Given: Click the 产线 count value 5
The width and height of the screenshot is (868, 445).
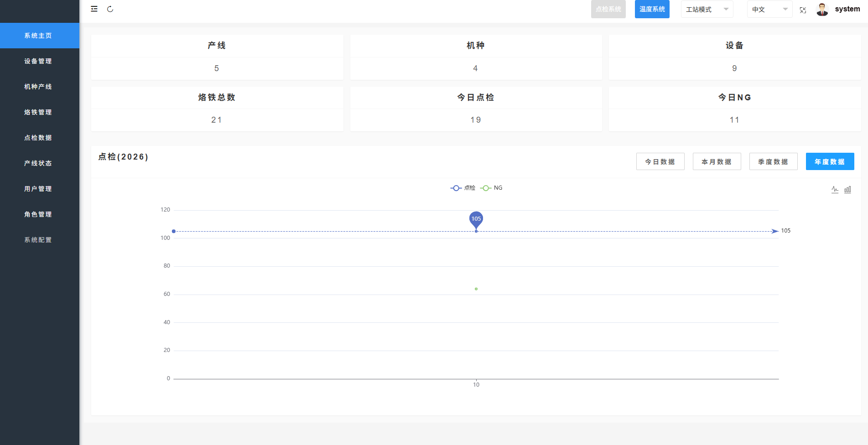Looking at the screenshot, I should point(217,68).
